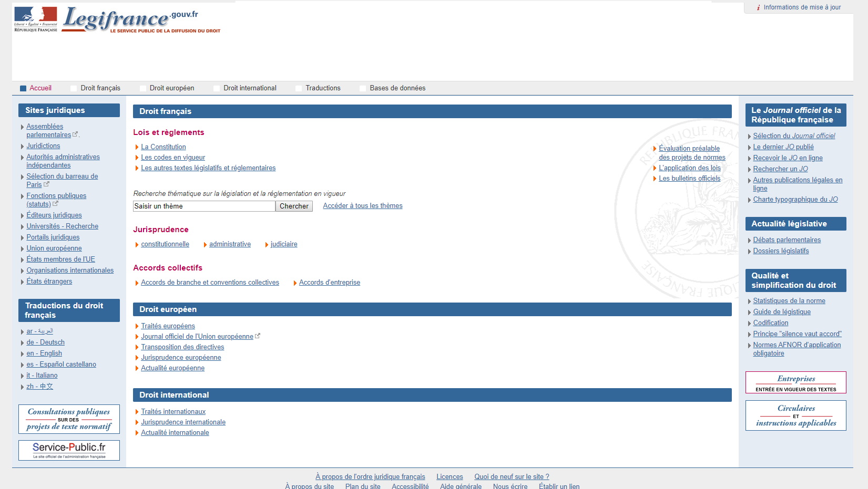Open Informations de mise à jour

(x=802, y=7)
